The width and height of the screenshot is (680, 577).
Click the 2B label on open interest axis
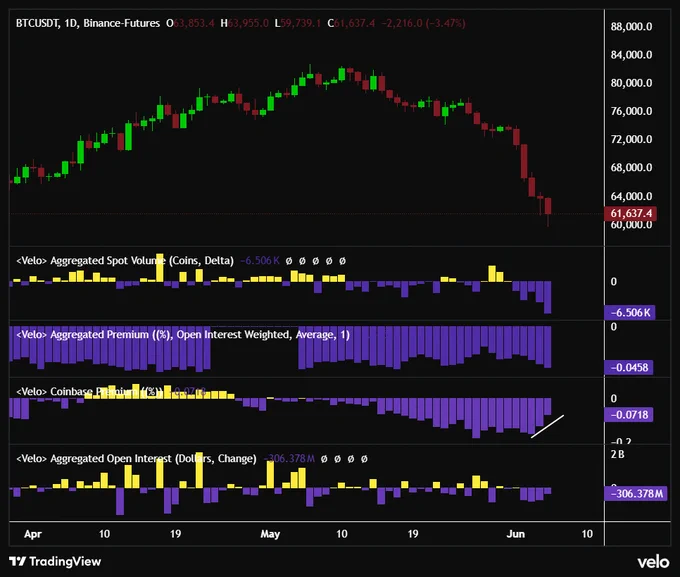tap(618, 454)
